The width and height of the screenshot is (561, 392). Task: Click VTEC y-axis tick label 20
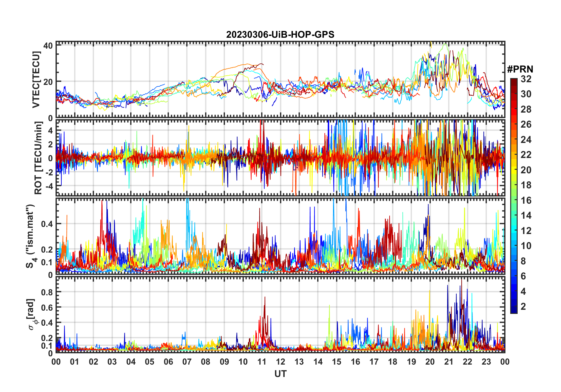coord(48,82)
